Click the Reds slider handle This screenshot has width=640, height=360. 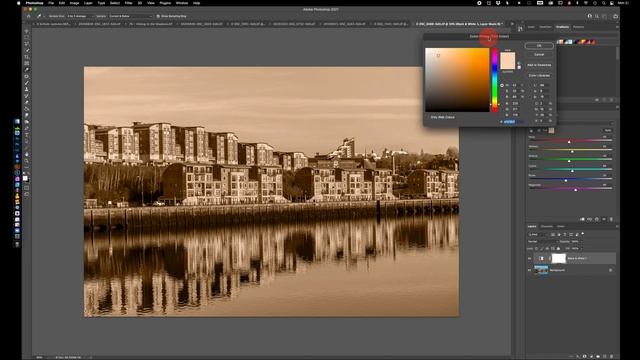click(x=569, y=142)
